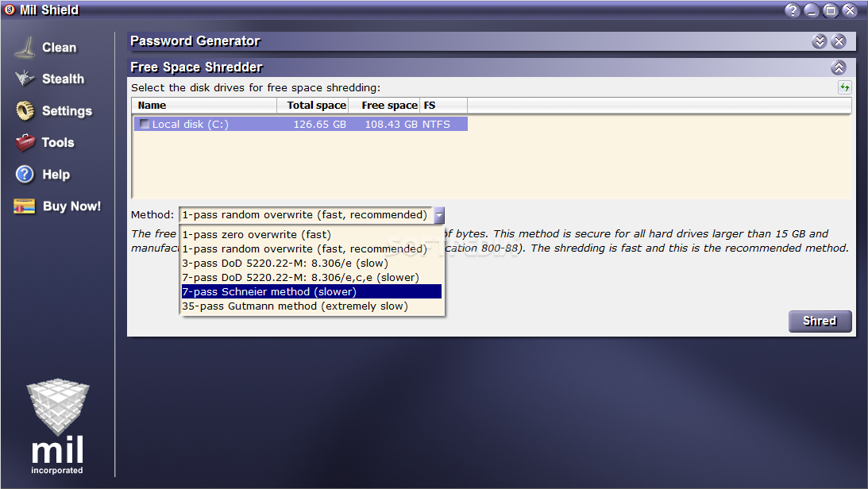Open the Tools toolbox icon
Screen dimensions: 868x489
25,142
